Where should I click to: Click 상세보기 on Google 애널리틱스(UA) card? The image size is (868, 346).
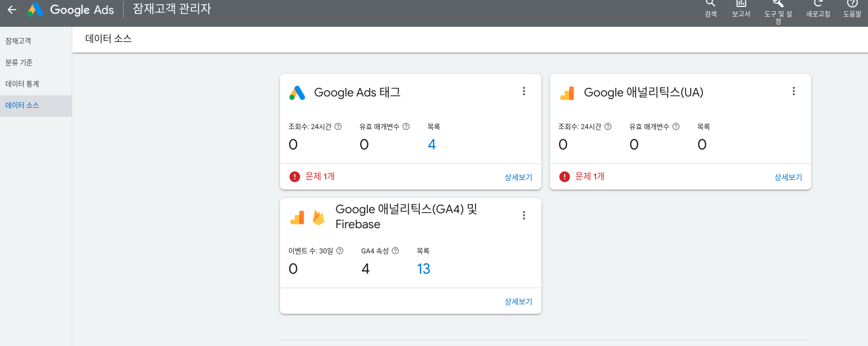(788, 177)
